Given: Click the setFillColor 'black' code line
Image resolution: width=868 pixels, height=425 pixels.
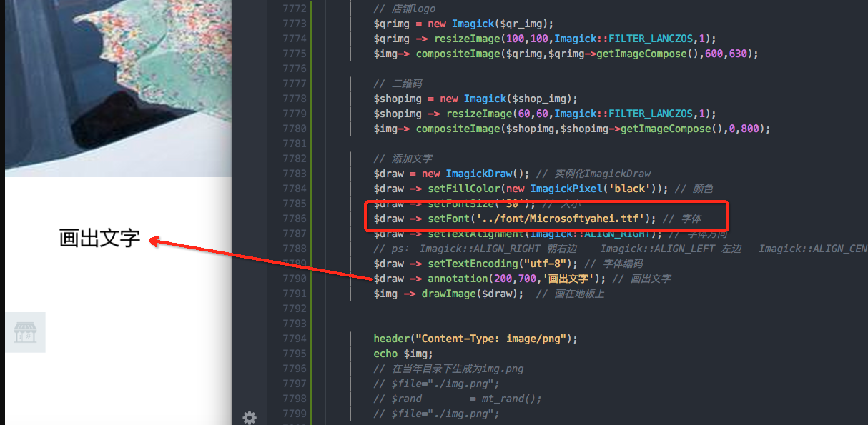Looking at the screenshot, I should point(521,189).
